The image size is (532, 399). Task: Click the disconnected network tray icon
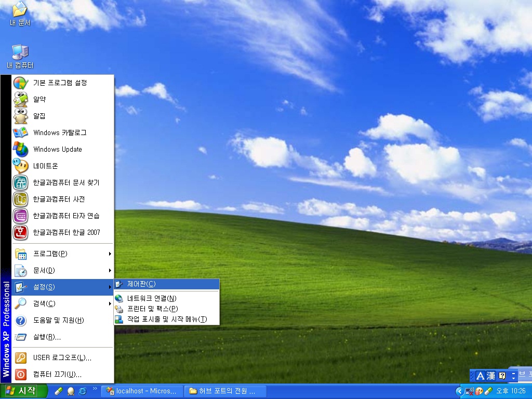coord(470,392)
